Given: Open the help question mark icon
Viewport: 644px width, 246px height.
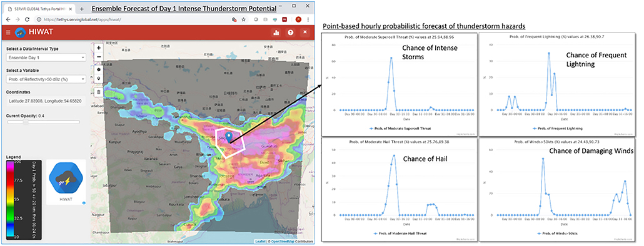Looking at the screenshot, I should (x=290, y=32).
